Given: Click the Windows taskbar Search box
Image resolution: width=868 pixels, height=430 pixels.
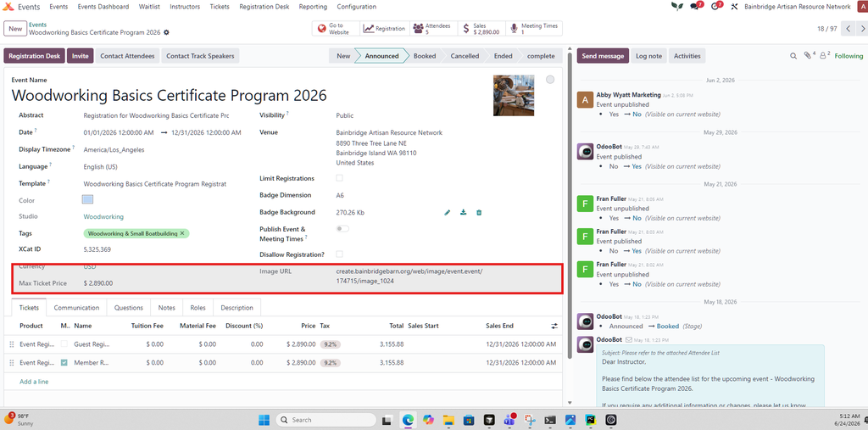Looking at the screenshot, I should click(326, 420).
